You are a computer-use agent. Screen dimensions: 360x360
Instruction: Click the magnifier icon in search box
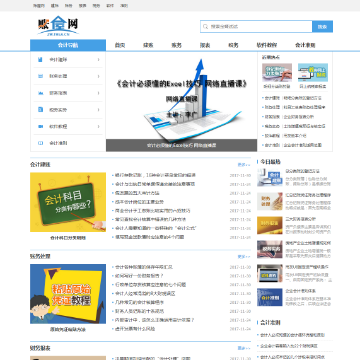coord(205,27)
